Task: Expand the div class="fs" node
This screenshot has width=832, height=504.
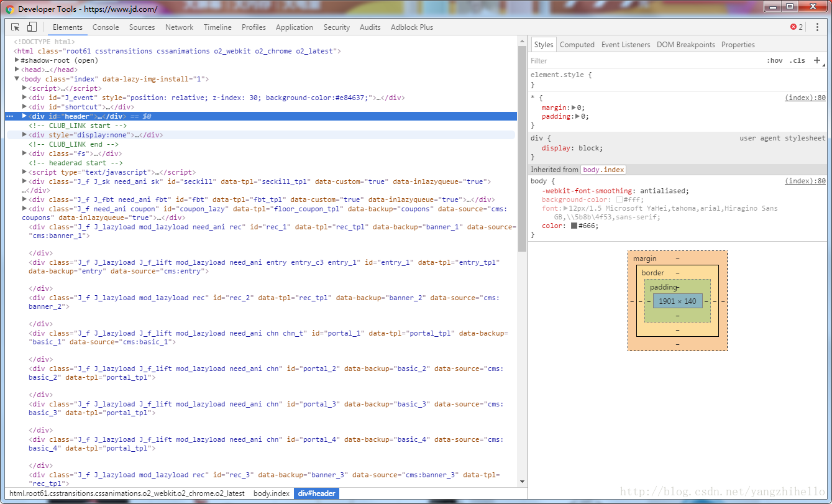Action: point(24,153)
